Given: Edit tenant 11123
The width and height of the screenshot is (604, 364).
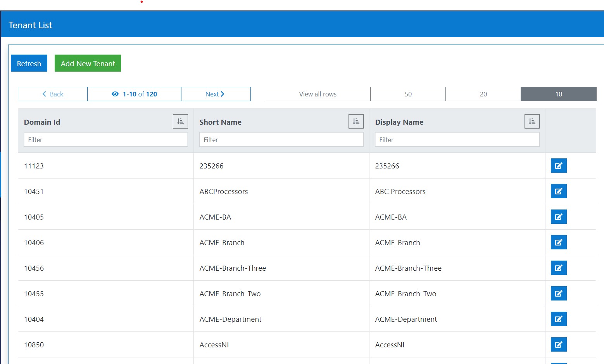Looking at the screenshot, I should 558,165.
